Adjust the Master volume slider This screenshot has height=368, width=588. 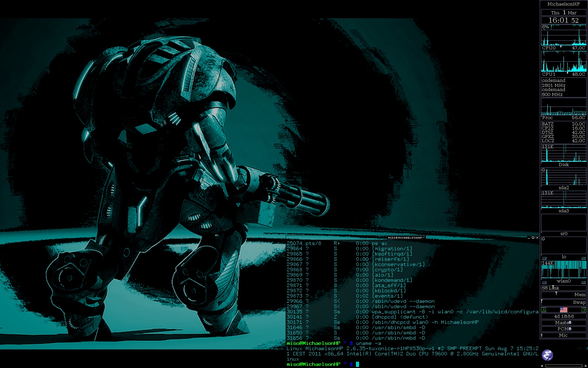[563, 323]
